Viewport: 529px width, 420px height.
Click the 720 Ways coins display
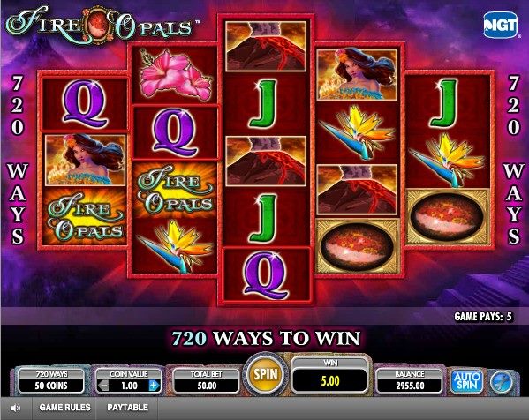tap(51, 381)
